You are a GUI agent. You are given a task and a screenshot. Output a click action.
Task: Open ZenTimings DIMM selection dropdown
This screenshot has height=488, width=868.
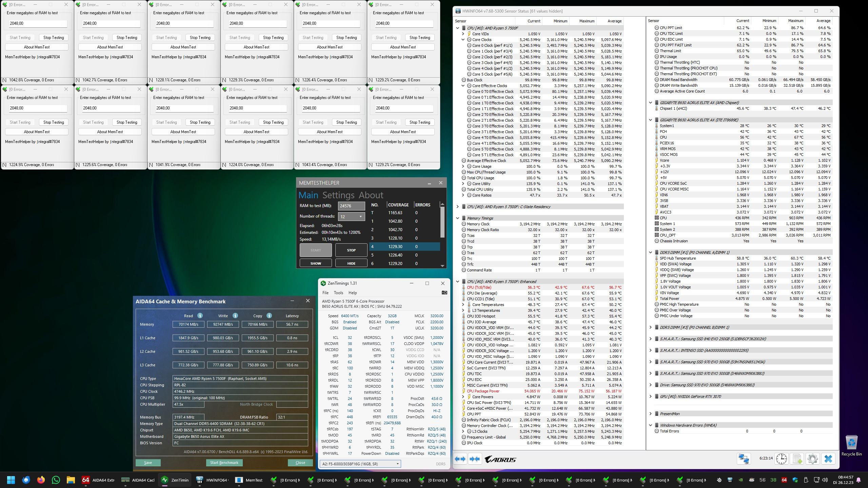coord(360,464)
